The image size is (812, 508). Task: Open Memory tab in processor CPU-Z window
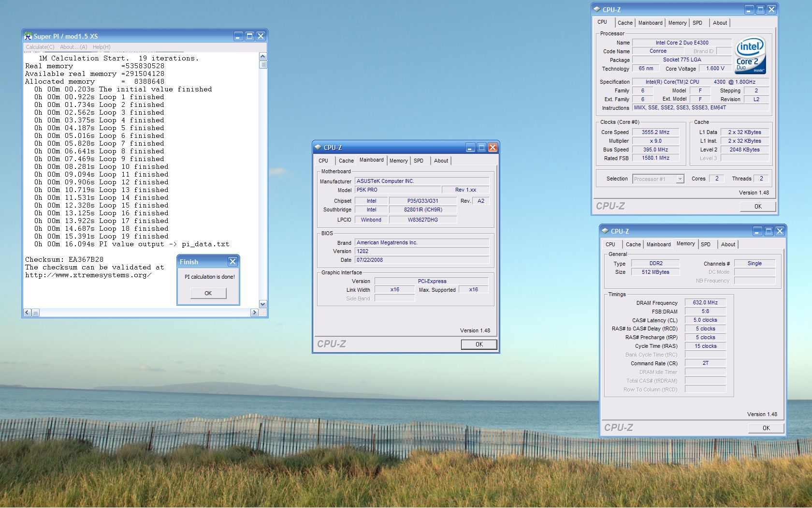pyautogui.click(x=677, y=23)
